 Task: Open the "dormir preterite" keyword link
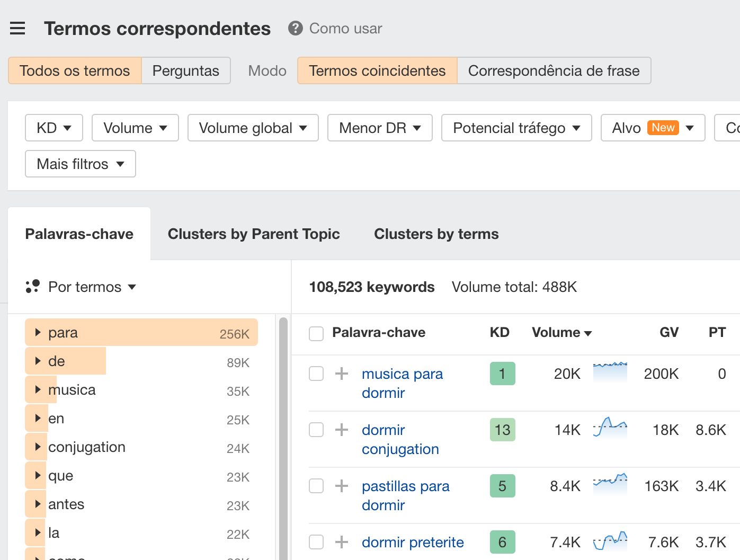412,542
